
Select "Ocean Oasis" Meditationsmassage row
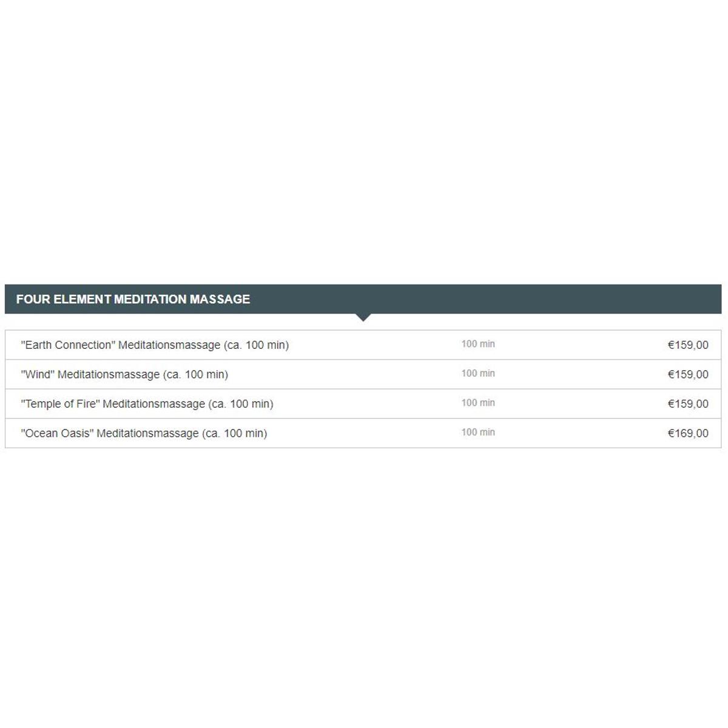pyautogui.click(x=363, y=433)
